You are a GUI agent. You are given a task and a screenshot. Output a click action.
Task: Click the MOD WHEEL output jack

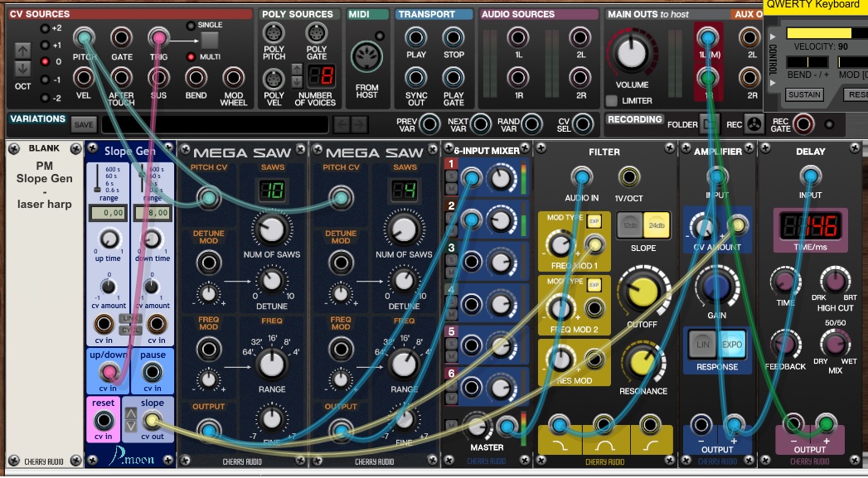[x=234, y=78]
